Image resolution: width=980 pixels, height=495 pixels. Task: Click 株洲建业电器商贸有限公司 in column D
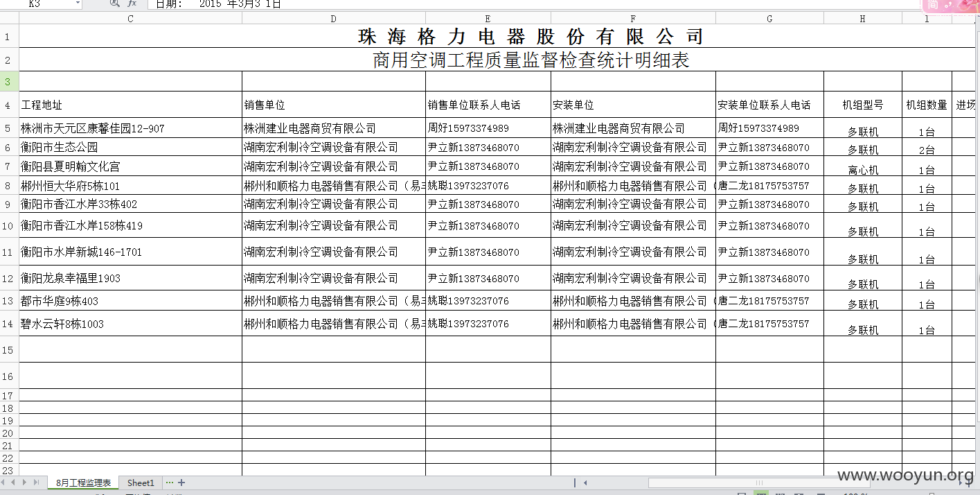click(334, 128)
